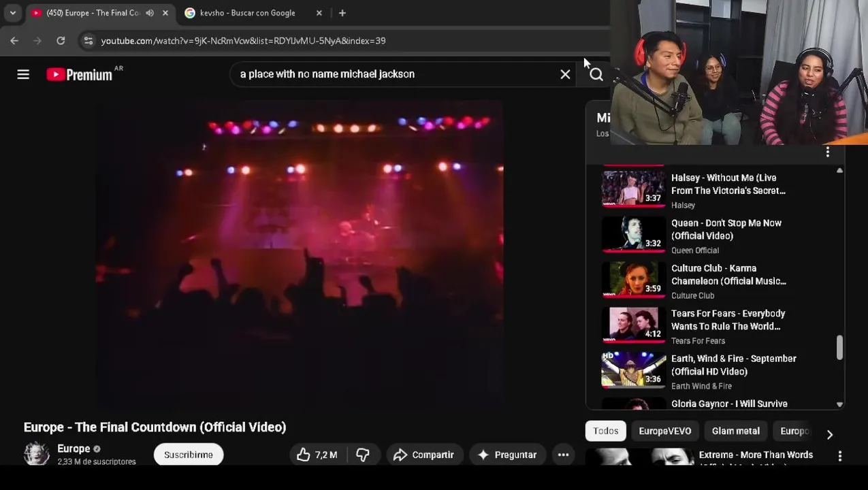
Task: Select the EuropaVEVO filter chip
Action: tap(664, 431)
